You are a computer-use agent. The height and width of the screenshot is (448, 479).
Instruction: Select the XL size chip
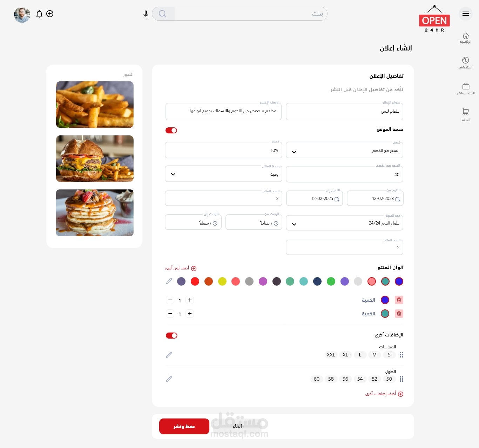(x=345, y=355)
